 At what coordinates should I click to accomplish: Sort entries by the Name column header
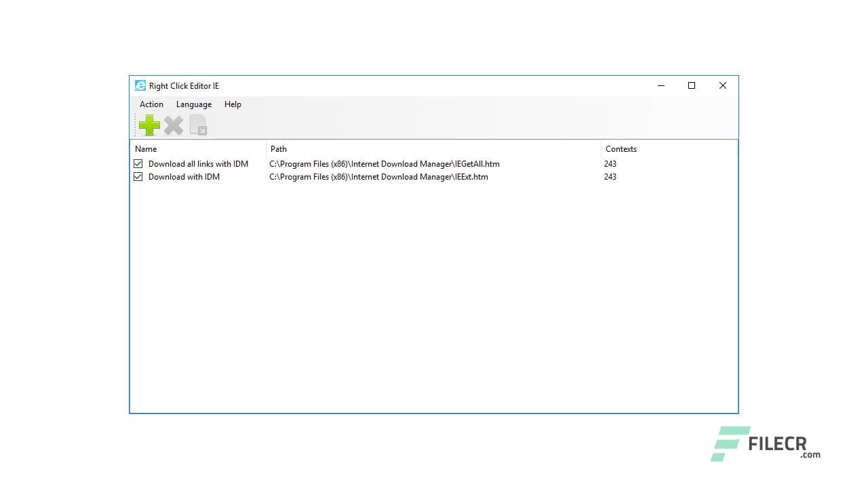click(146, 148)
